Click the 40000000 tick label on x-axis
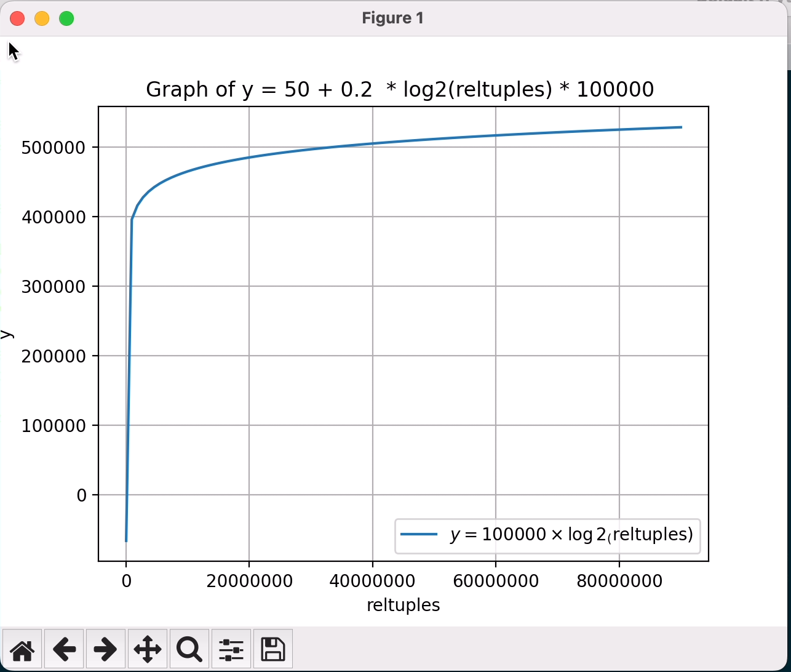791x672 pixels. [x=372, y=582]
